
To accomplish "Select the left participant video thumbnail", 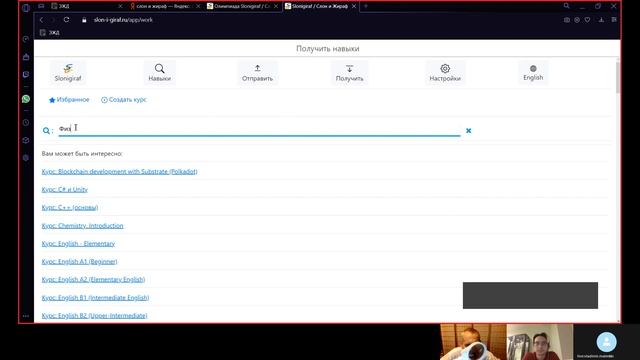I will coord(473,342).
